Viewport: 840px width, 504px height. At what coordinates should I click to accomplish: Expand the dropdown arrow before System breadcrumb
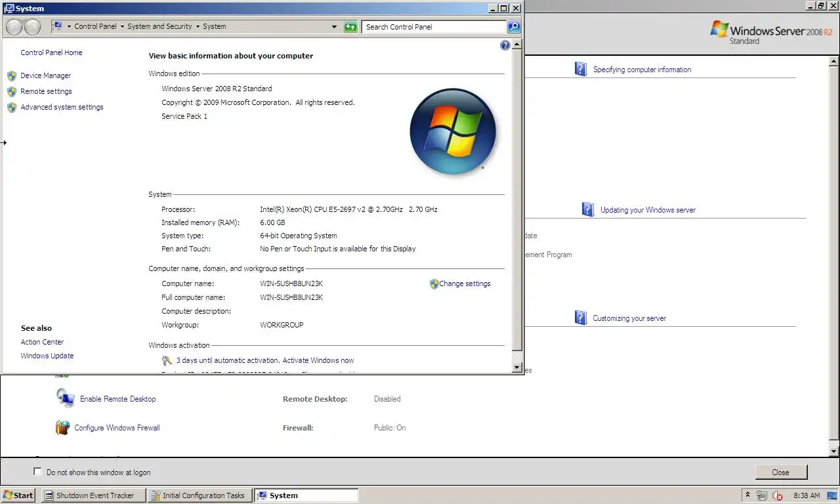tap(198, 27)
